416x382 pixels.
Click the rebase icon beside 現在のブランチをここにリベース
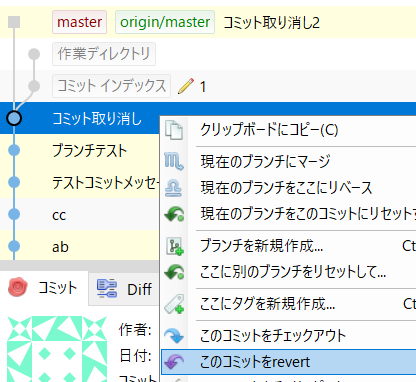[174, 188]
